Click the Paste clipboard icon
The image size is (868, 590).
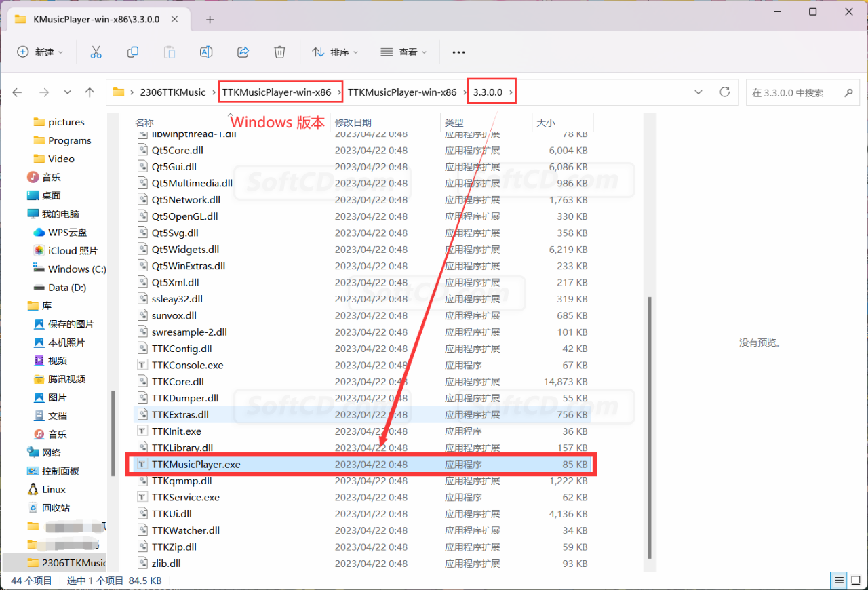tap(170, 52)
